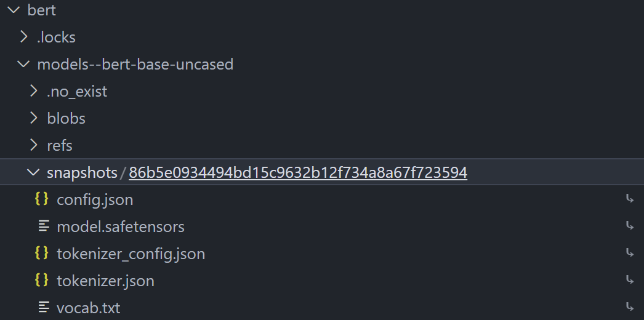The width and height of the screenshot is (644, 320).
Task: Select the refs folder
Action: 60,145
